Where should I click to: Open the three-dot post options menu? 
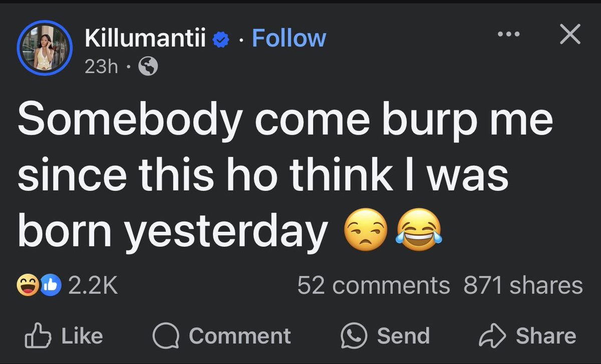pyautogui.click(x=509, y=35)
